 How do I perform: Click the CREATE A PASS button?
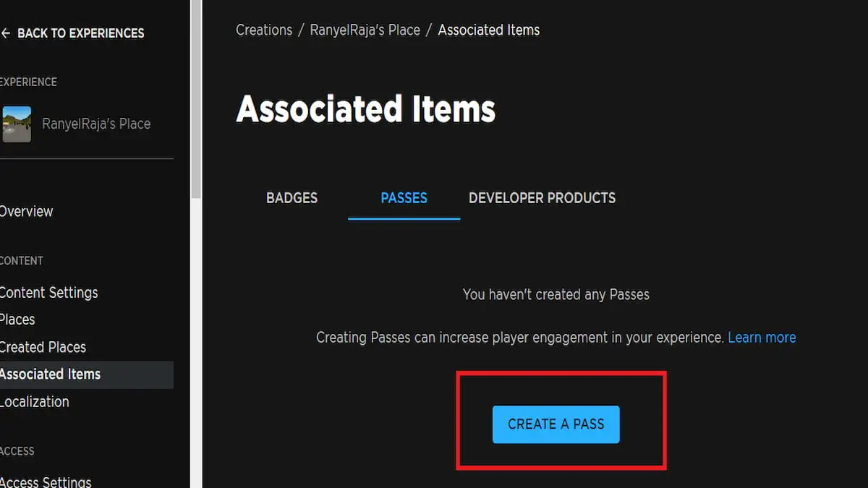[x=556, y=424]
